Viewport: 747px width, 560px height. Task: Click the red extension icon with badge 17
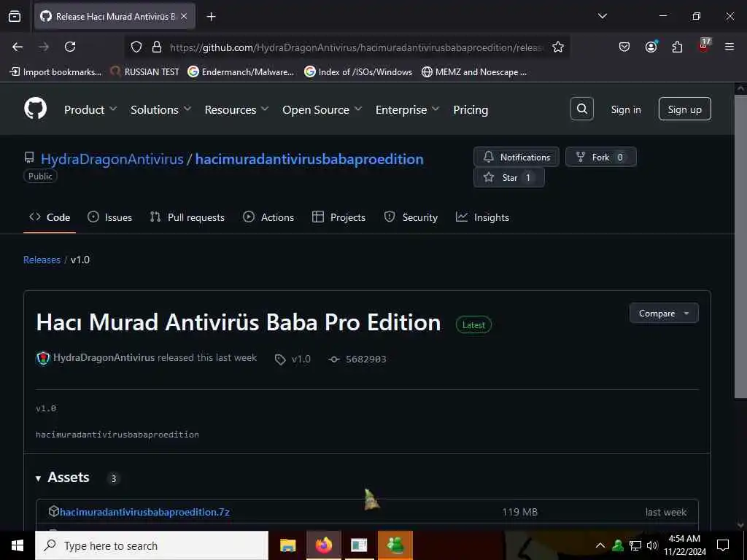(704, 46)
